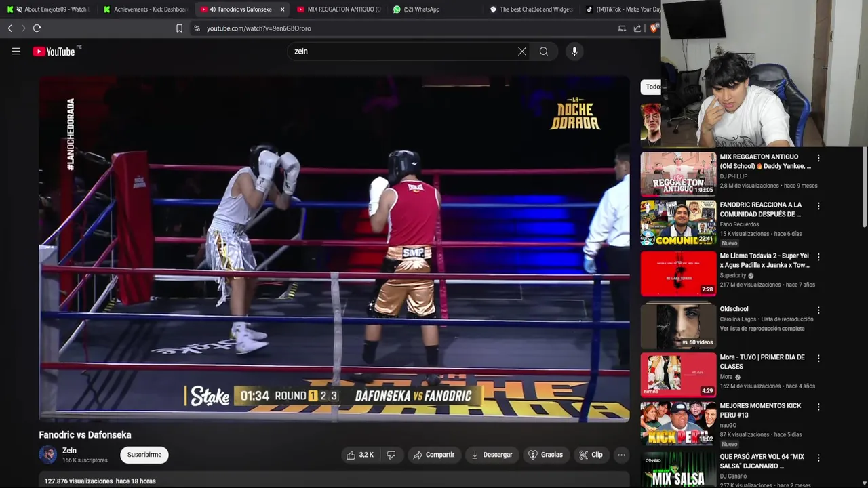Click the nauGO channel name
The height and width of the screenshot is (488, 868).
click(729, 425)
